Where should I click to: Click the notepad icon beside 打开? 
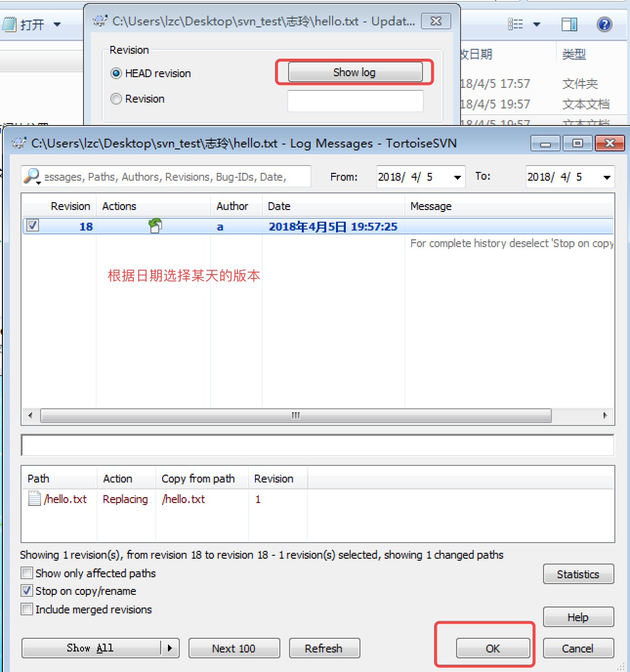click(9, 24)
